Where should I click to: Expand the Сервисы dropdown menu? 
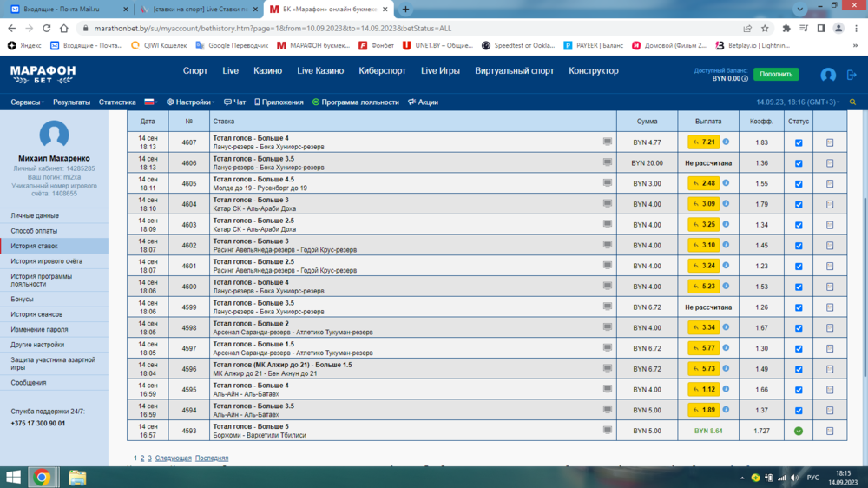(29, 102)
